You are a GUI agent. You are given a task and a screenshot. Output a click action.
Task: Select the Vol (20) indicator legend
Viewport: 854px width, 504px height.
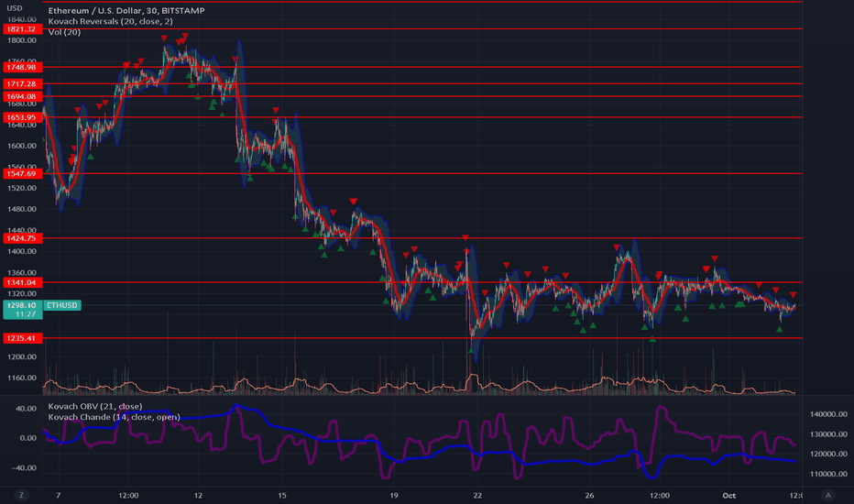[x=64, y=32]
